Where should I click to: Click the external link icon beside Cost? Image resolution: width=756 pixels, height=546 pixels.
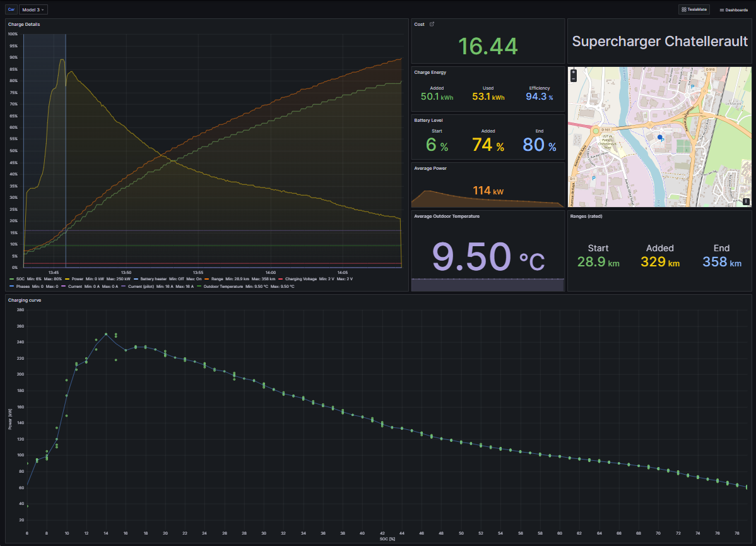[x=432, y=24]
